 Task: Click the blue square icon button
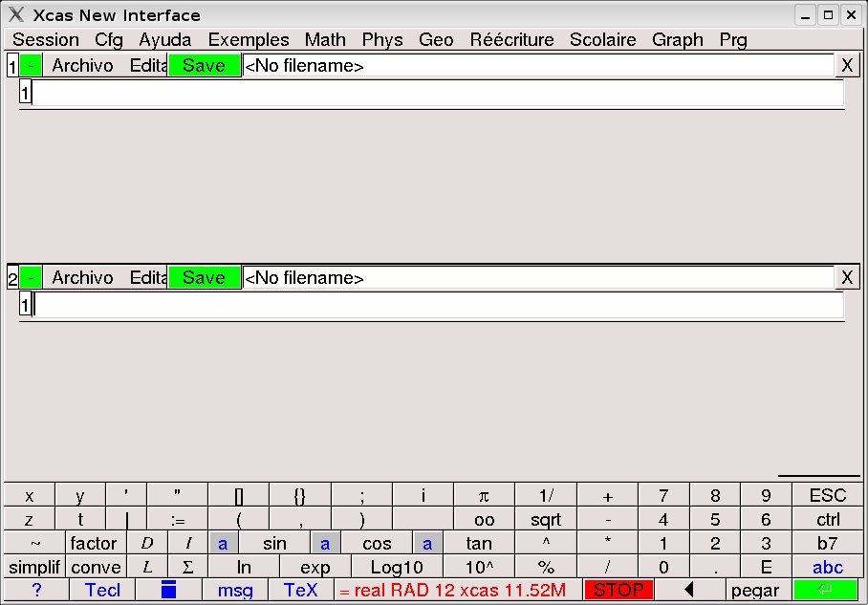click(x=168, y=590)
